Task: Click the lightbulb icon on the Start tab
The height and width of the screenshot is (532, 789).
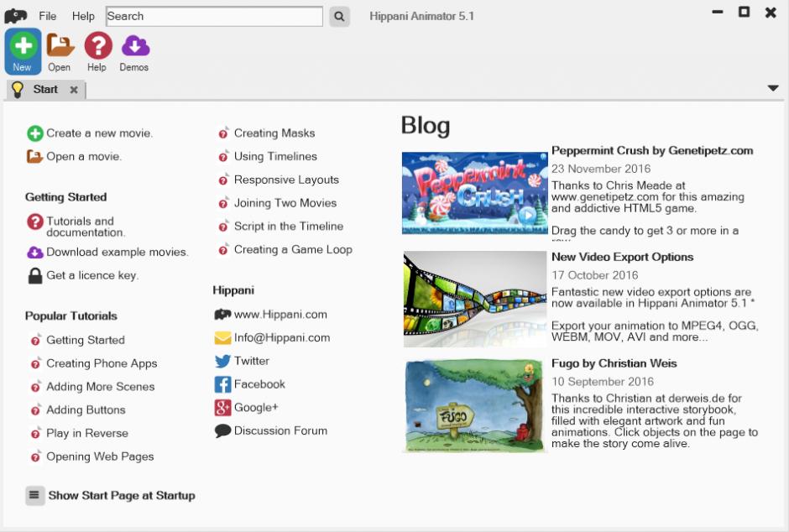Action: (x=18, y=90)
